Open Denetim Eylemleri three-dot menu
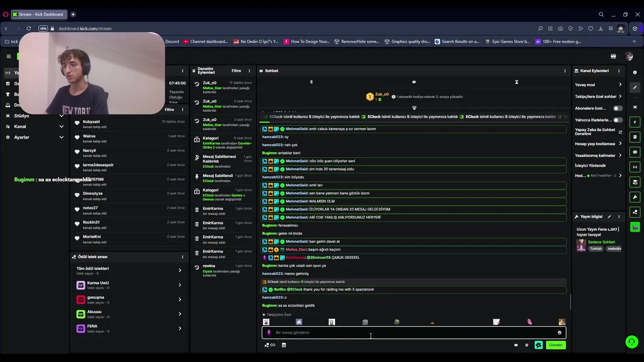Image resolution: width=644 pixels, height=362 pixels. pyautogui.click(x=249, y=71)
